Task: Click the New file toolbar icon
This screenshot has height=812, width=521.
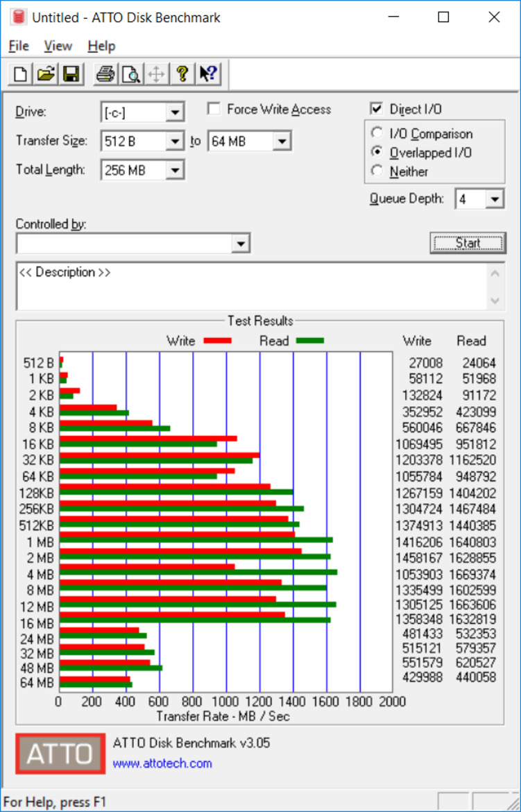Action: coord(20,74)
